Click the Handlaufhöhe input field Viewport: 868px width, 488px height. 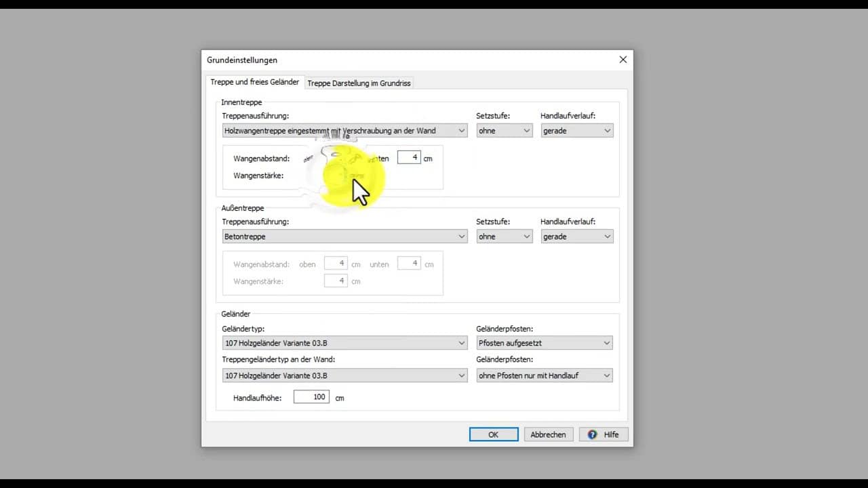(x=311, y=397)
